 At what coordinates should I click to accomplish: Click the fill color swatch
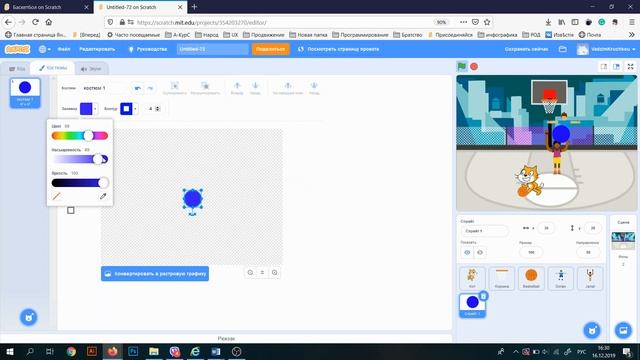tap(86, 109)
